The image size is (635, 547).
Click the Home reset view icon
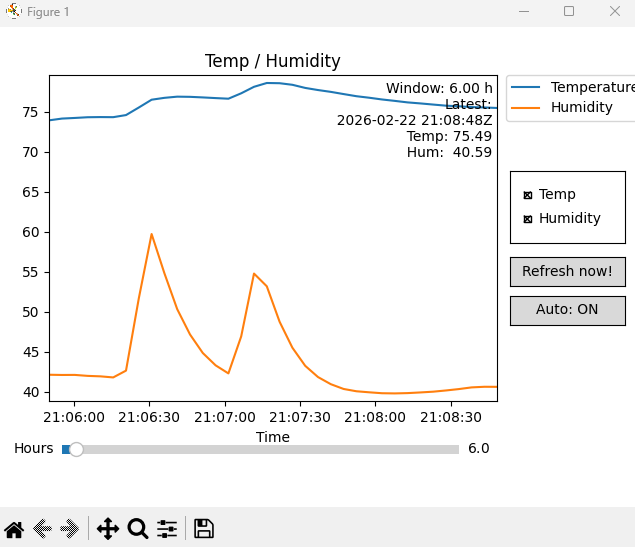14,529
